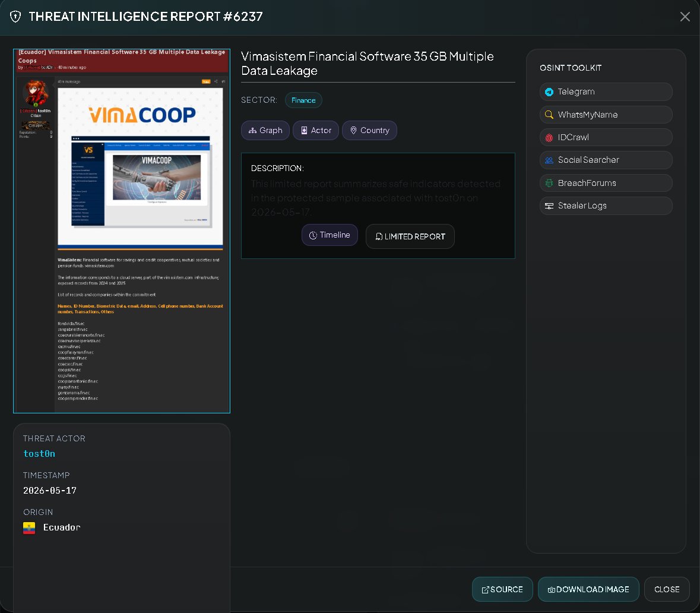The width and height of the screenshot is (700, 613).
Task: Click the Social Searcher people icon
Action: tap(549, 160)
